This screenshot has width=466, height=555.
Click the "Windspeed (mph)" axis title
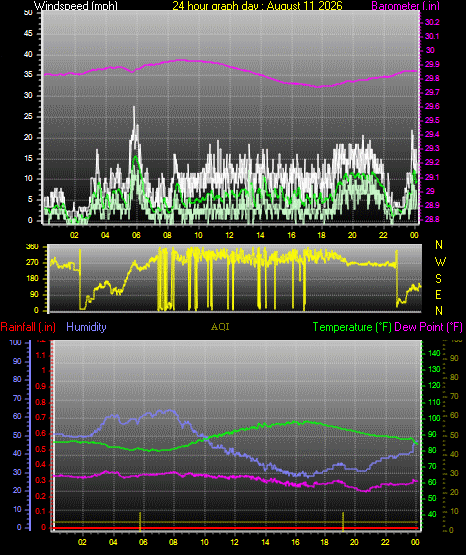point(76,6)
